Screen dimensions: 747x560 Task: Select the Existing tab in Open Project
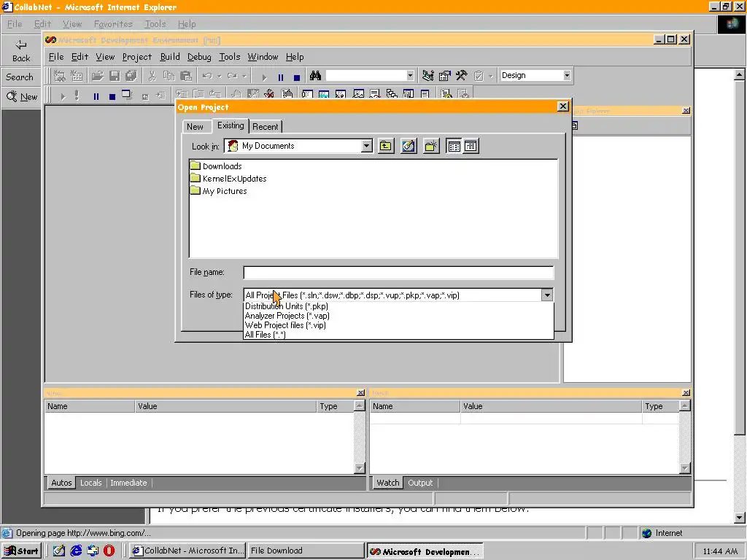click(231, 125)
